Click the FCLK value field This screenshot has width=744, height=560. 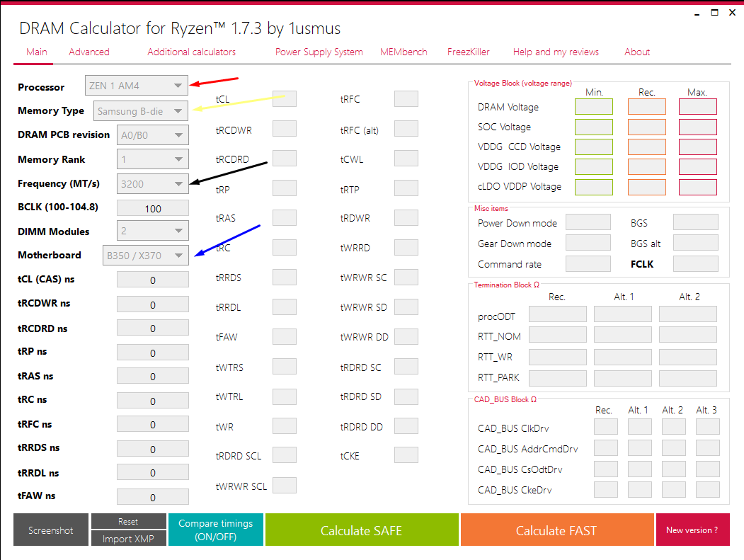click(x=696, y=263)
